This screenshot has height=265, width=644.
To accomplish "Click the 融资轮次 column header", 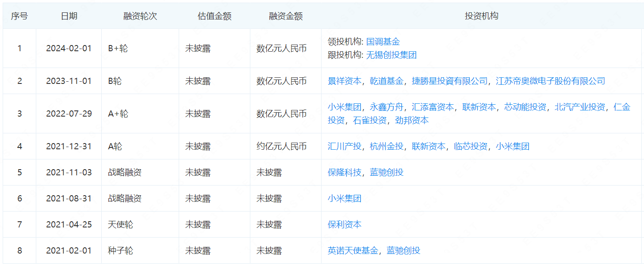I will tap(140, 16).
